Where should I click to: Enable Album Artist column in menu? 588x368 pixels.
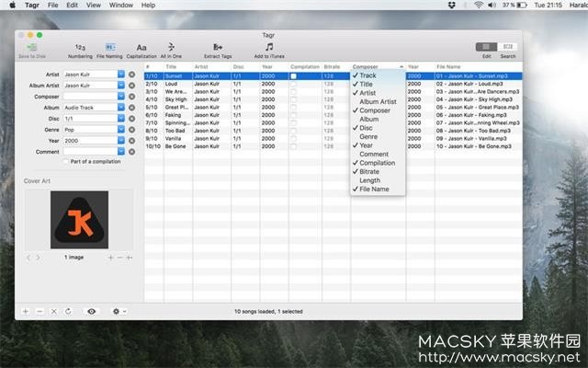tap(378, 102)
